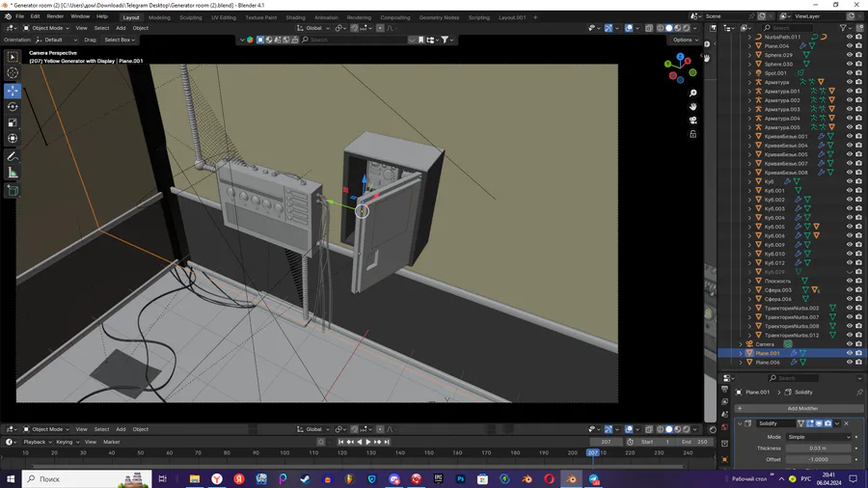
Task: Open the Solidify Mode dropdown
Action: pos(819,437)
